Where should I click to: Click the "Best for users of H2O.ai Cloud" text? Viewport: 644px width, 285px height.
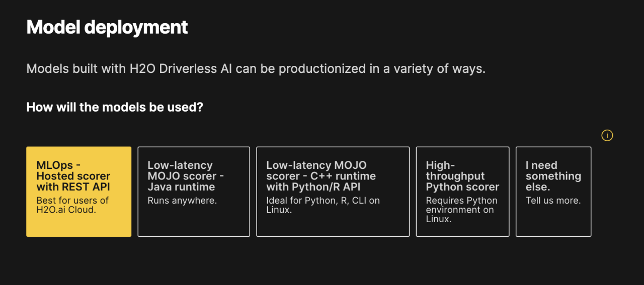coord(72,205)
